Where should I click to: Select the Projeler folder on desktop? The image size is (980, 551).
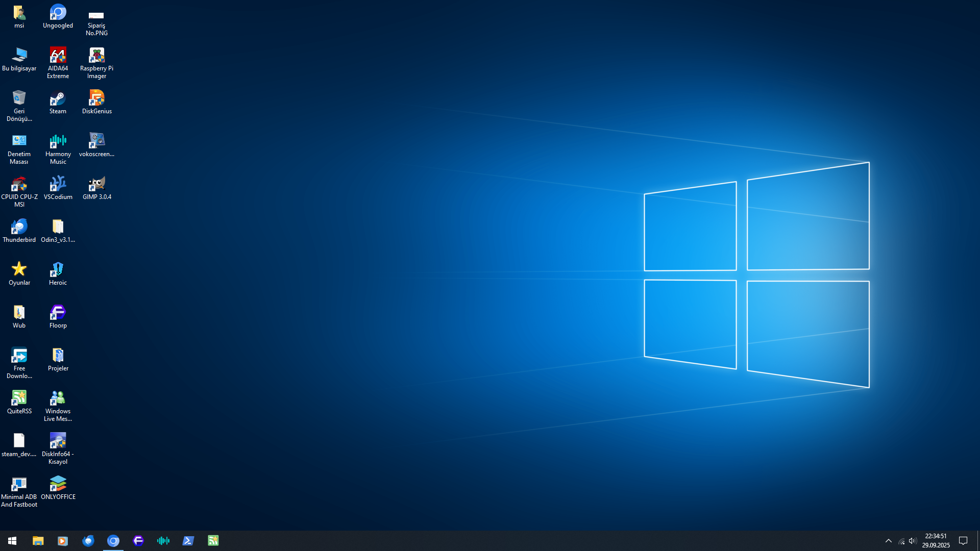[58, 360]
